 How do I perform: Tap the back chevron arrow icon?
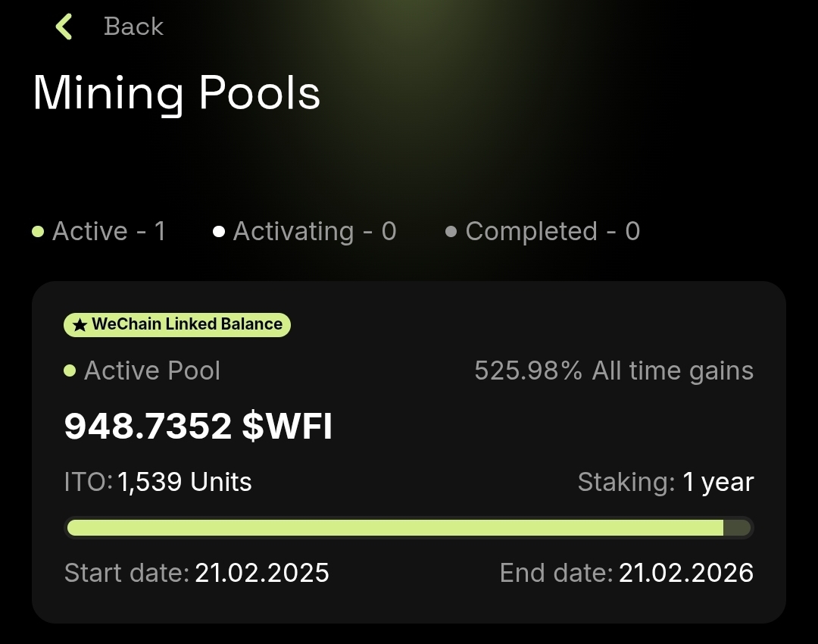64,27
